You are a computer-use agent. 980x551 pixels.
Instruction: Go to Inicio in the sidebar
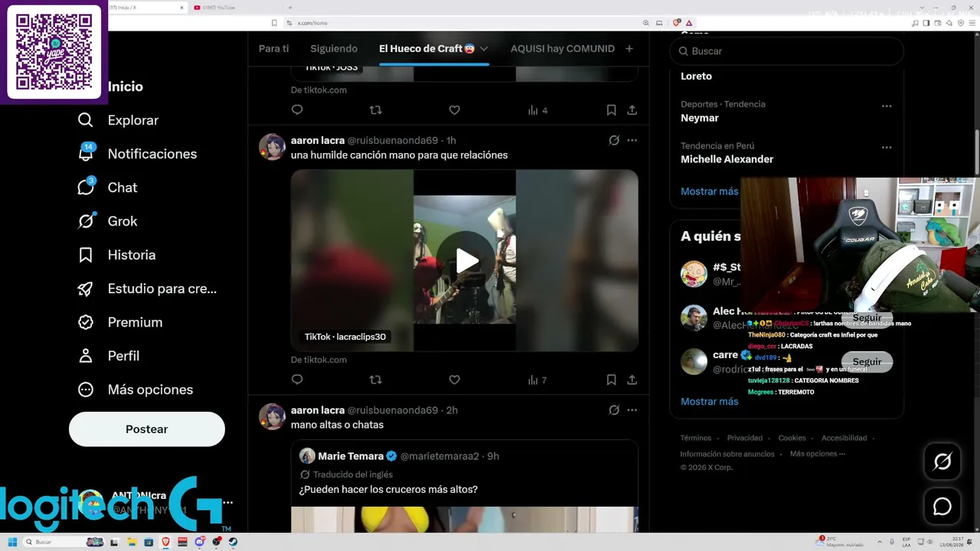(x=126, y=86)
